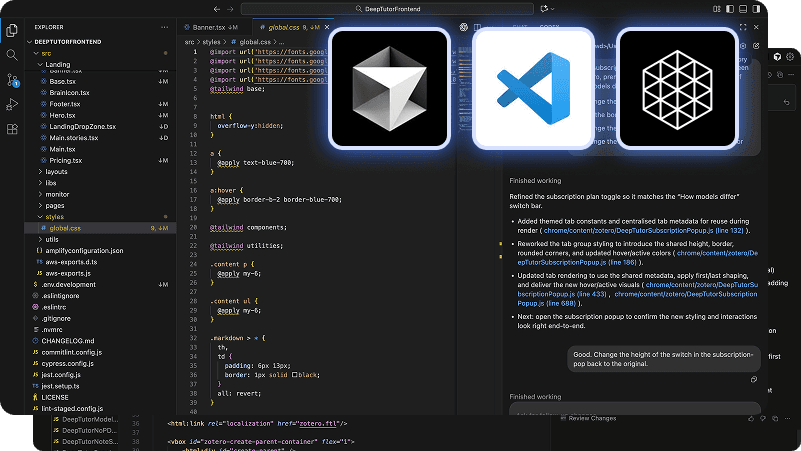Open cypress.config.js in the explorer
Image resolution: width=801 pixels, height=451 pixels.
pos(67,364)
